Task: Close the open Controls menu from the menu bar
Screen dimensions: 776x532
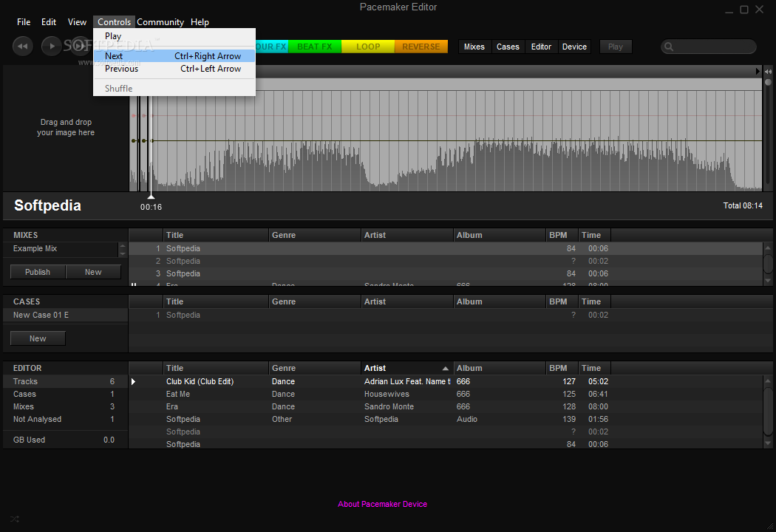Action: pos(115,22)
